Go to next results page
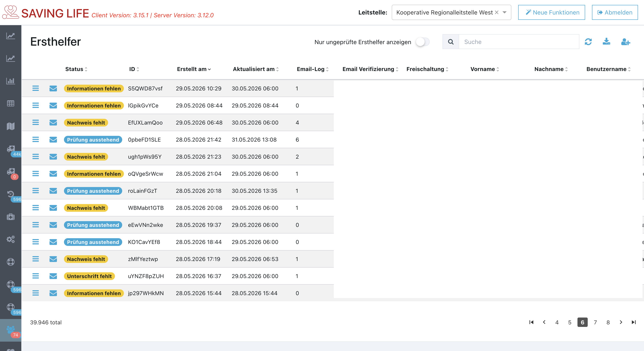The height and width of the screenshot is (351, 644). click(x=621, y=322)
